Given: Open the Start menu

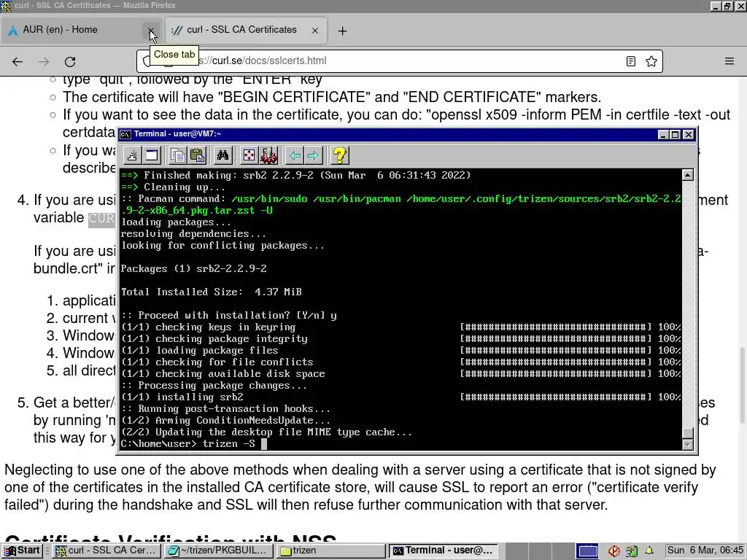Looking at the screenshot, I should point(23,551).
